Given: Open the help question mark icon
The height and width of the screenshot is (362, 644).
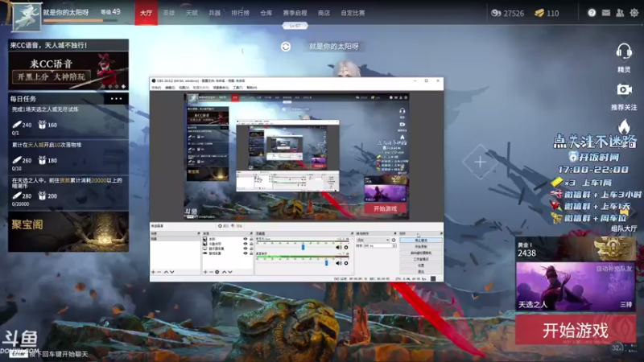Looking at the screenshot, I should 592,13.
